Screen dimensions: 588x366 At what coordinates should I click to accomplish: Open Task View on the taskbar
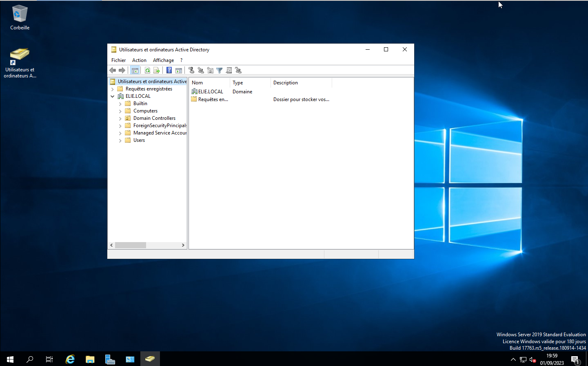[49, 359]
